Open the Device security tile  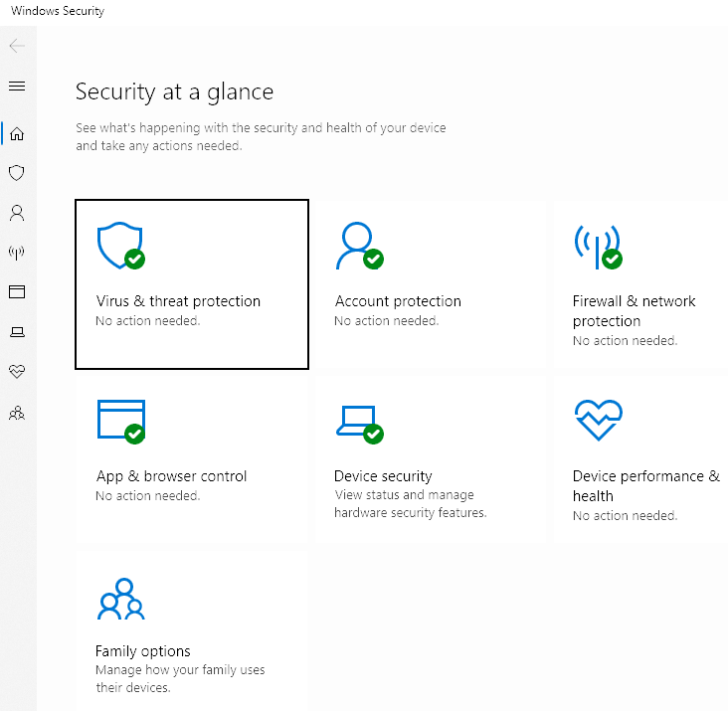(x=431, y=459)
